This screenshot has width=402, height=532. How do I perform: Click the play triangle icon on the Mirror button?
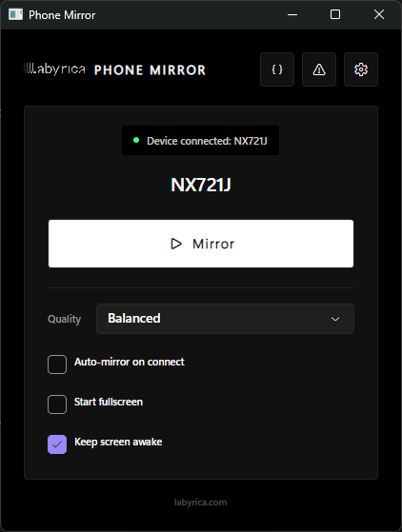pyautogui.click(x=176, y=244)
